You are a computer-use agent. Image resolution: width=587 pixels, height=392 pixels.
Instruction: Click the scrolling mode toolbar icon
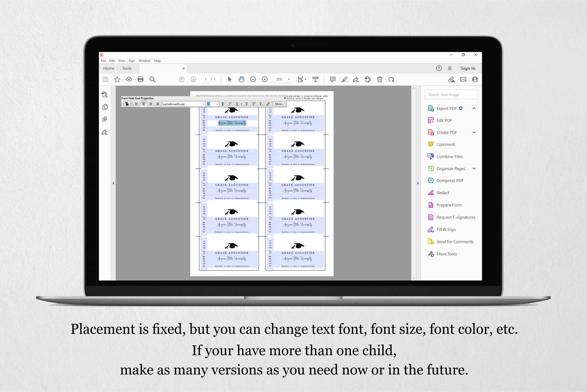[315, 79]
